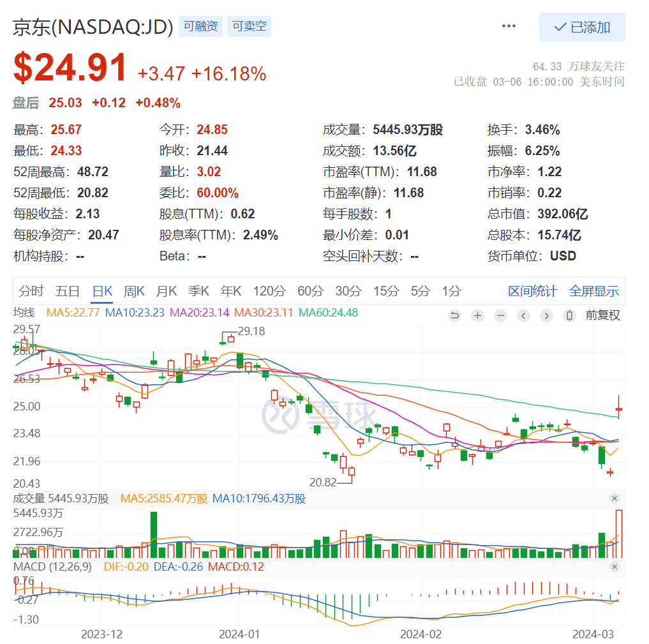Click the 区间统计 link

point(532,291)
